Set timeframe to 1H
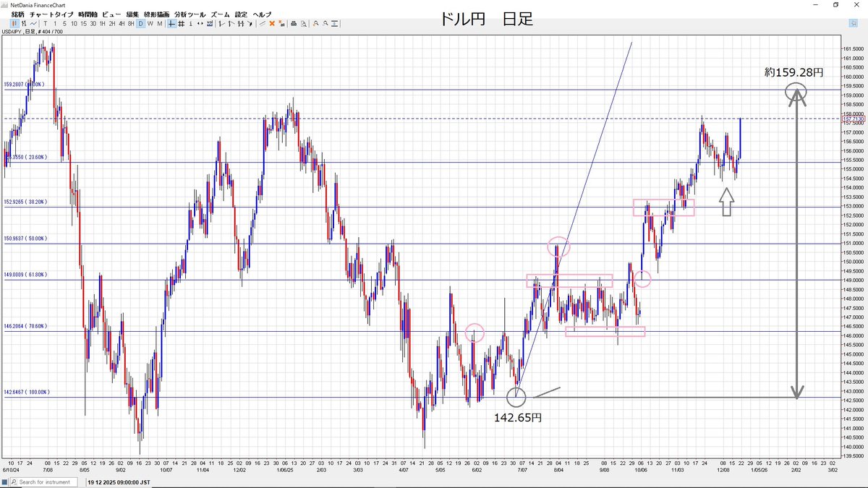868x488 pixels. tap(103, 23)
